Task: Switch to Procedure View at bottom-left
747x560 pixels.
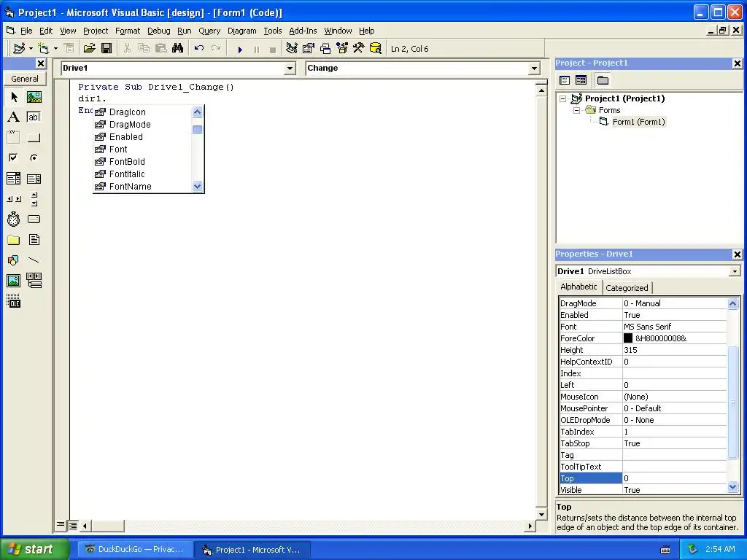Action: [x=61, y=526]
